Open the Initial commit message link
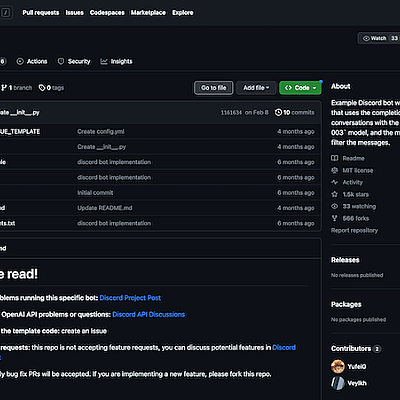 pos(95,193)
